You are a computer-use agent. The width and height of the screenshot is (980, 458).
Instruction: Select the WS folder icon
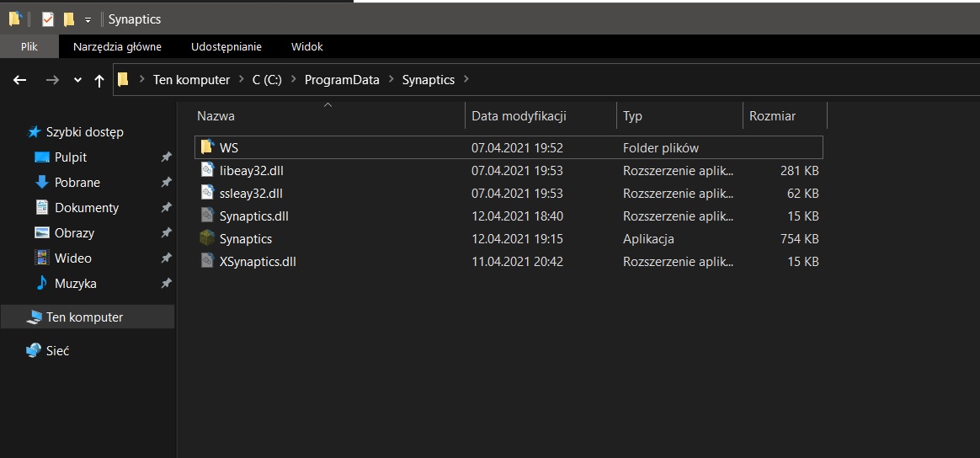pos(207,147)
